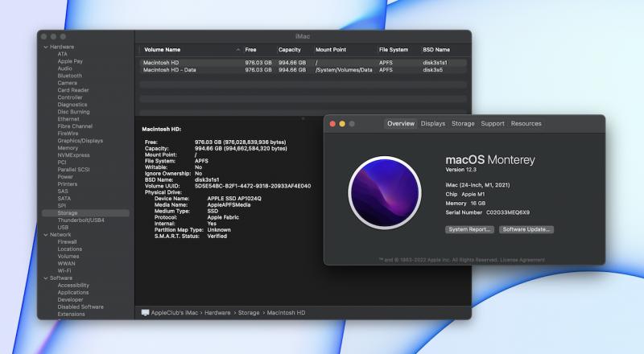The image size is (644, 354).
Task: Open the Controller entry
Action: click(x=70, y=97)
